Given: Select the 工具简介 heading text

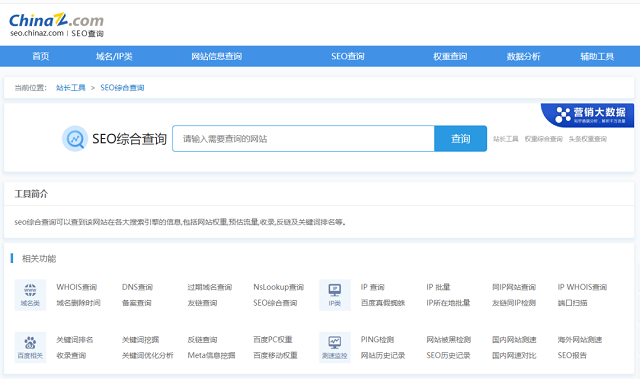Looking at the screenshot, I should (31, 194).
